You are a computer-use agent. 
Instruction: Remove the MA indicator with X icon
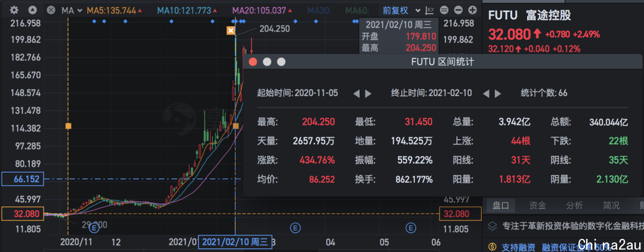click(x=51, y=10)
